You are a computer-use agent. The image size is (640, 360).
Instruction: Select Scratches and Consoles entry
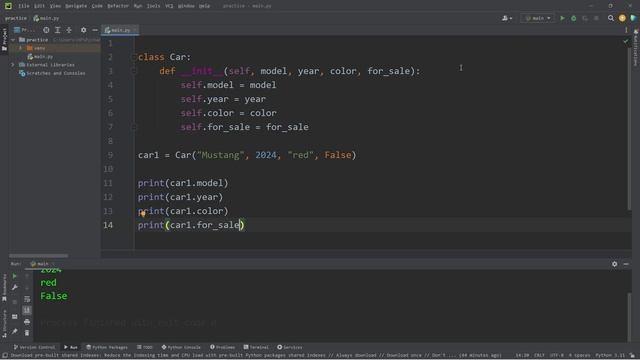(52, 73)
